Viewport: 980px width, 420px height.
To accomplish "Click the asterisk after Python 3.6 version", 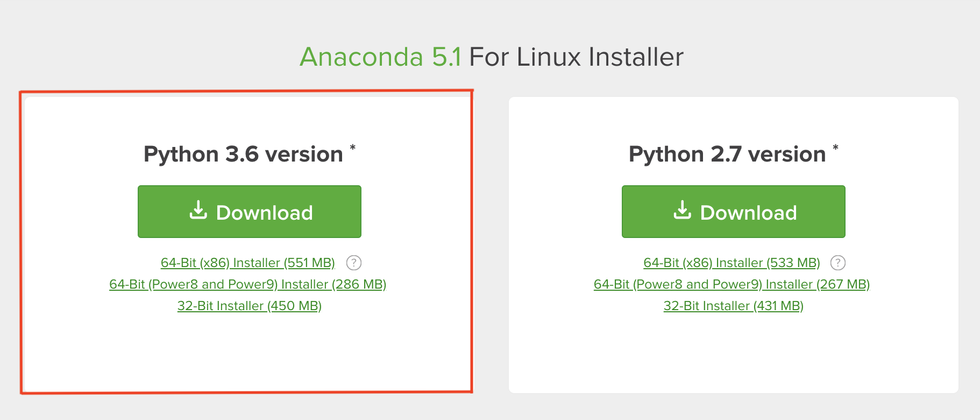I will pyautogui.click(x=353, y=148).
